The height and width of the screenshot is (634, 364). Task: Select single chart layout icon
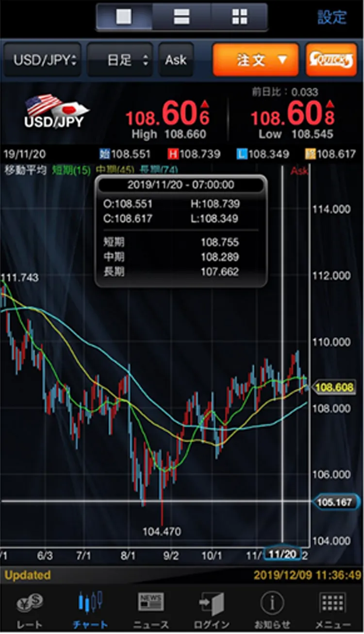click(x=124, y=17)
